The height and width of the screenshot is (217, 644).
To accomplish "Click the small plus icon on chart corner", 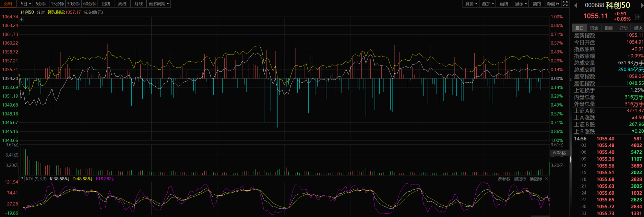I will click(x=21, y=19).
